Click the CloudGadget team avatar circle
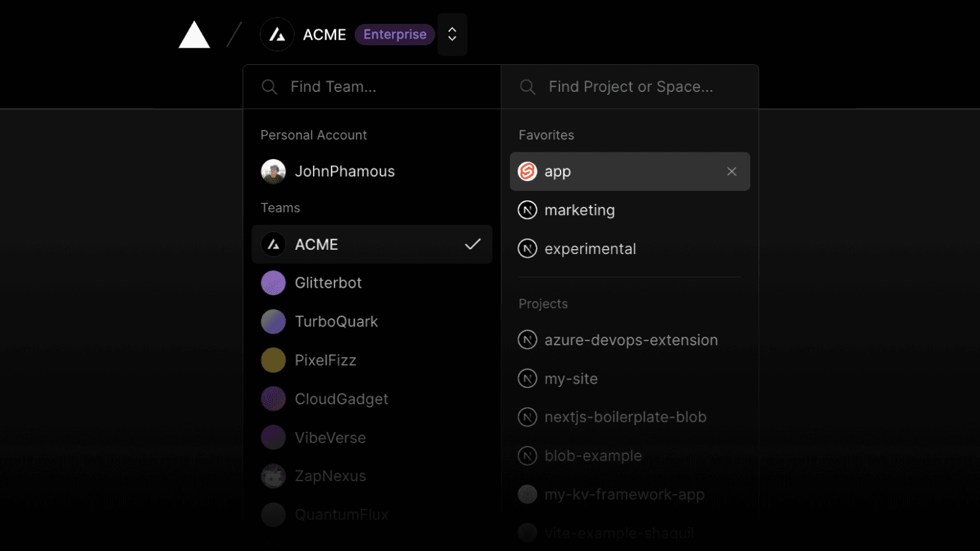Image resolution: width=980 pixels, height=551 pixels. click(273, 399)
